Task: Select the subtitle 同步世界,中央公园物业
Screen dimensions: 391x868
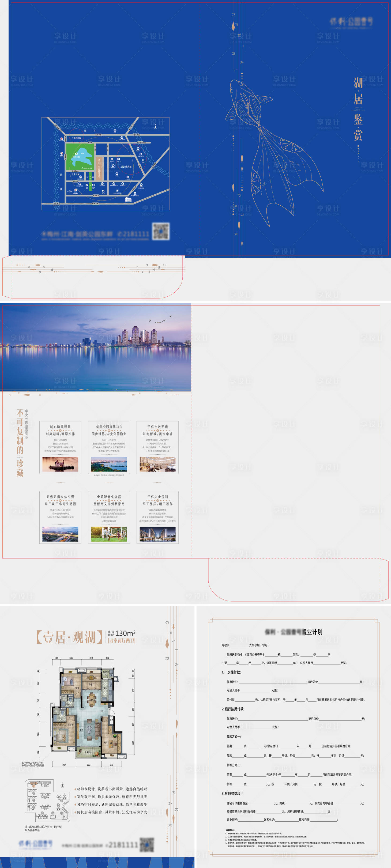Action: coord(109,434)
